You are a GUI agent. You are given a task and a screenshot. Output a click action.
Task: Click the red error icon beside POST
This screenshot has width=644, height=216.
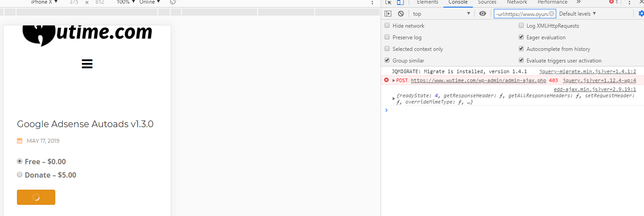[x=386, y=80]
